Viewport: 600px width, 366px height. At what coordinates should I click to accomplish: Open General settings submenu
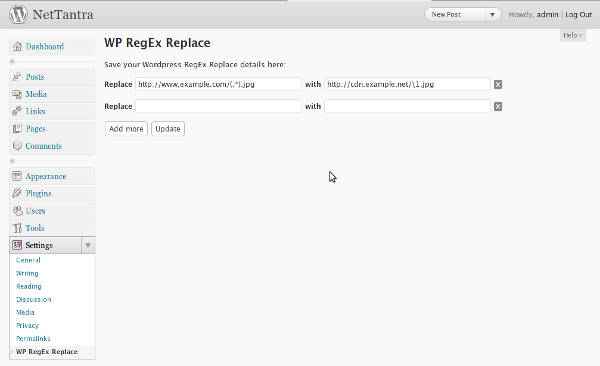click(x=28, y=260)
